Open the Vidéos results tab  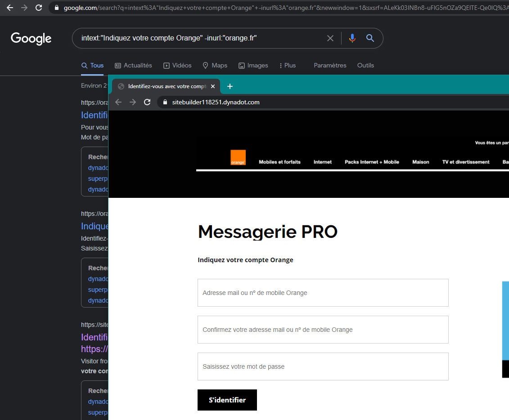pos(177,65)
